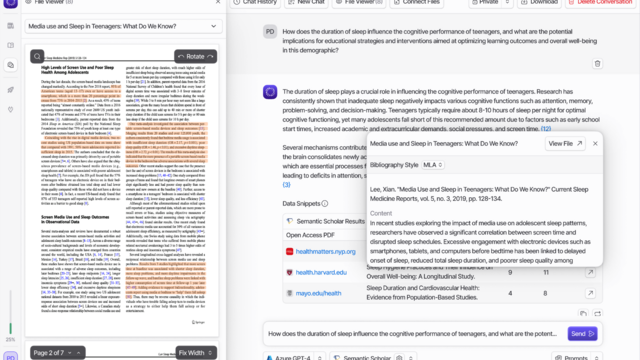
Task: Close the citation popup
Action: coord(595,144)
